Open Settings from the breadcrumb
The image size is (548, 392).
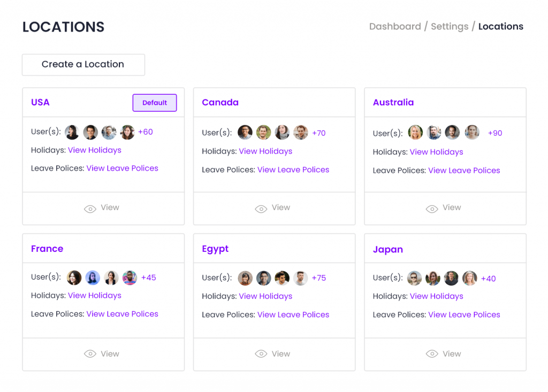tap(450, 26)
